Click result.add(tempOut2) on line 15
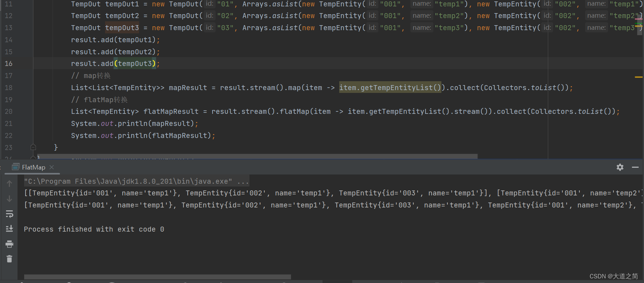Viewport: 644px width, 283px height. (x=115, y=52)
